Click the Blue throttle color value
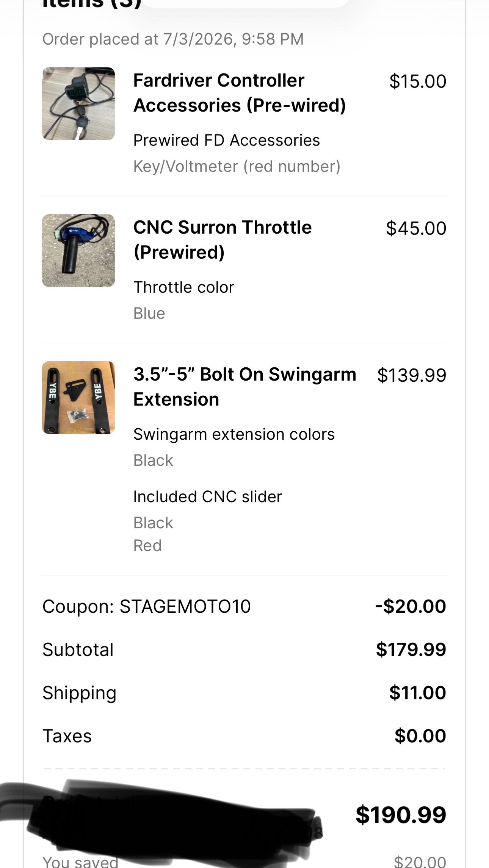Image resolution: width=489 pixels, height=868 pixels. [x=149, y=314]
